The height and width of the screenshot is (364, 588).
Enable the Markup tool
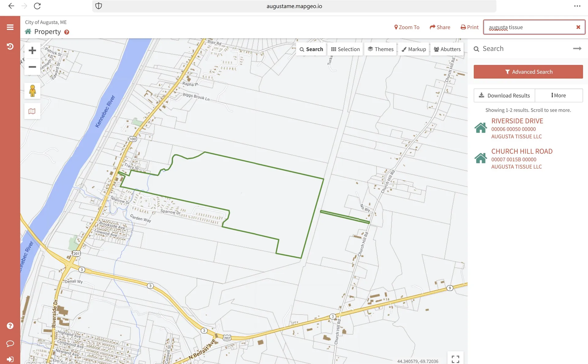click(414, 49)
